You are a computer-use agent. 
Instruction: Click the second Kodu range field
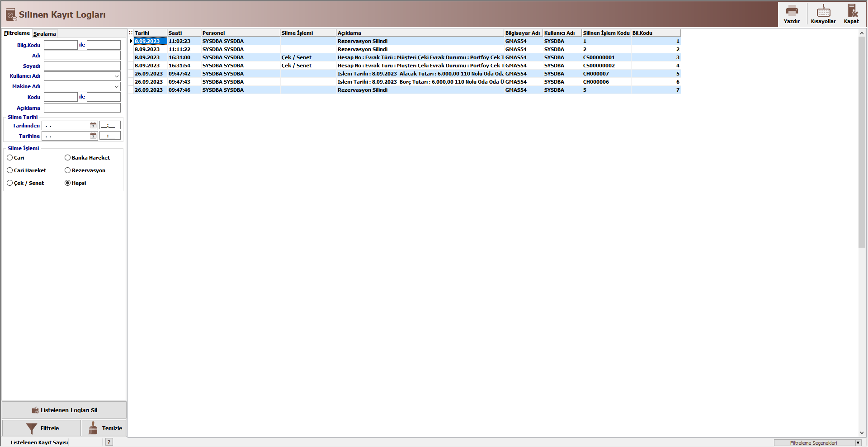coord(104,97)
